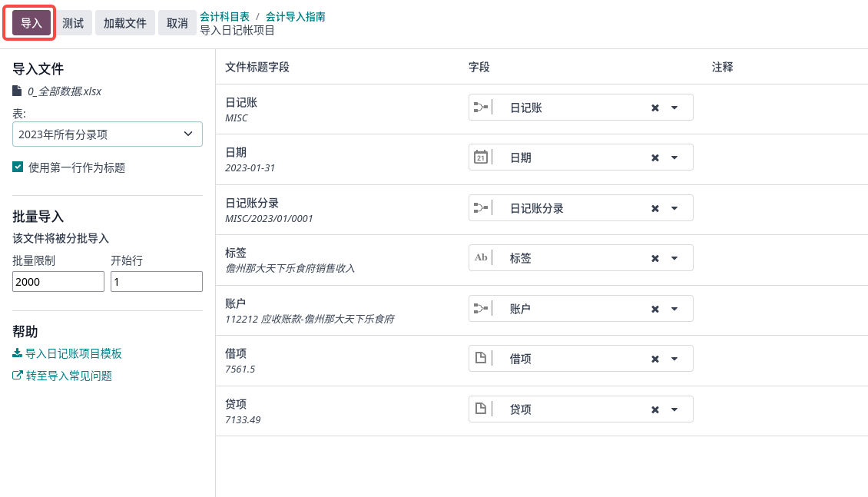Clear the 账户 field mapping with the X
868x497 pixels.
click(x=655, y=310)
